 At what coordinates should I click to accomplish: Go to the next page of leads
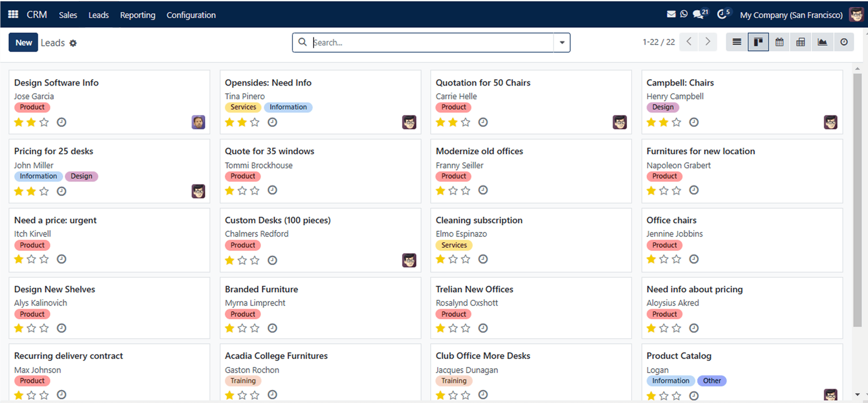pyautogui.click(x=708, y=42)
